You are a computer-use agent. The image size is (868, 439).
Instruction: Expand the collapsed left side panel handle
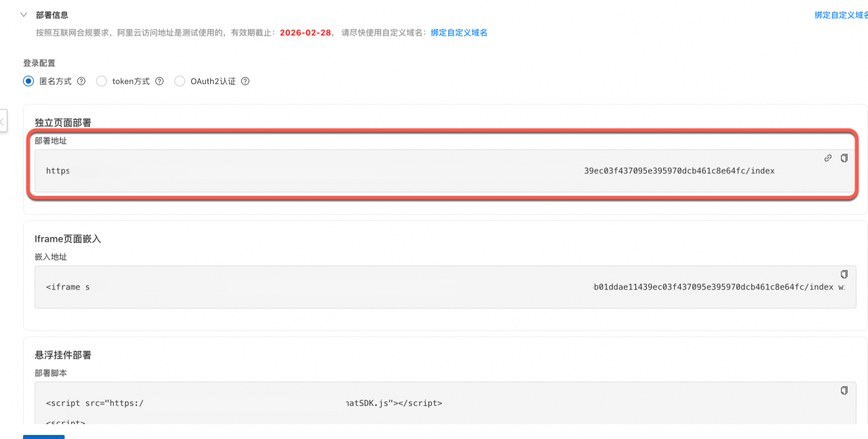[3, 122]
